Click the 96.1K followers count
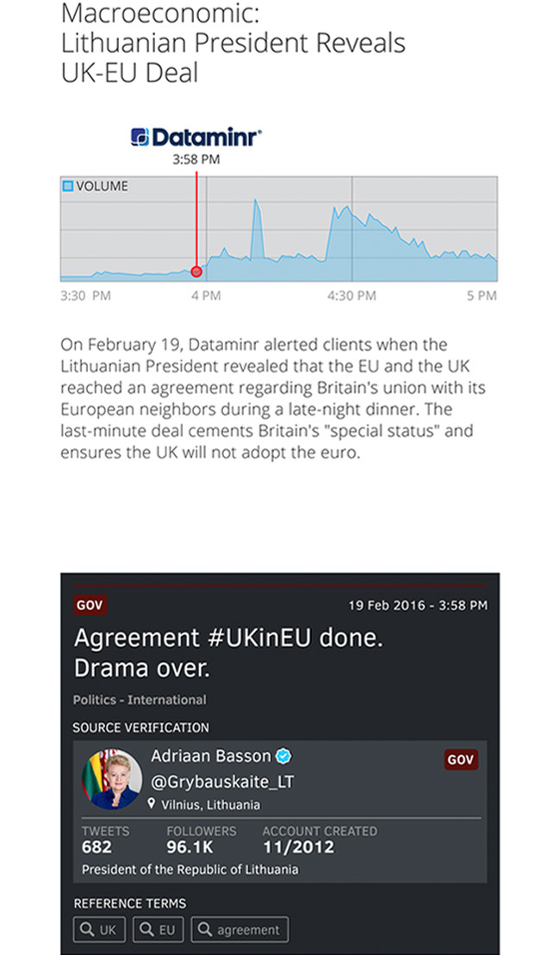The width and height of the screenshot is (560, 955). [x=190, y=847]
